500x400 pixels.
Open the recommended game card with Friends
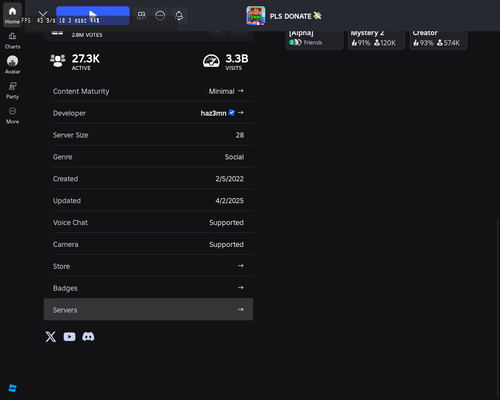314,40
